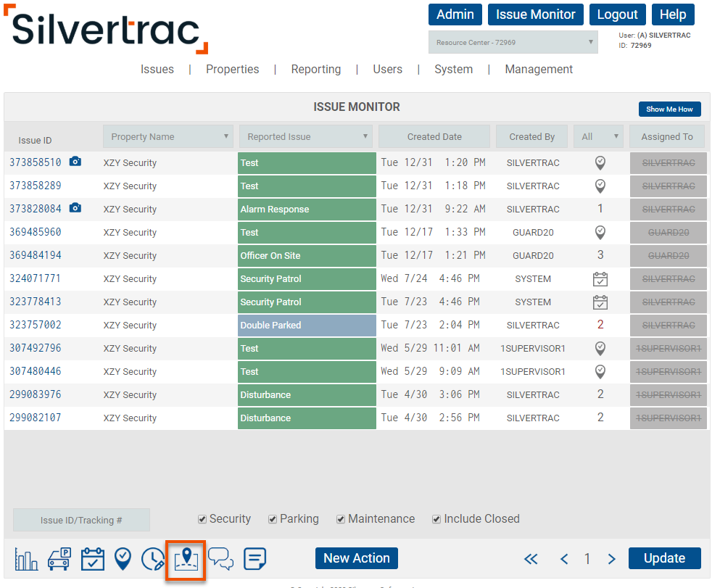Jump to first page with double arrow

531,559
